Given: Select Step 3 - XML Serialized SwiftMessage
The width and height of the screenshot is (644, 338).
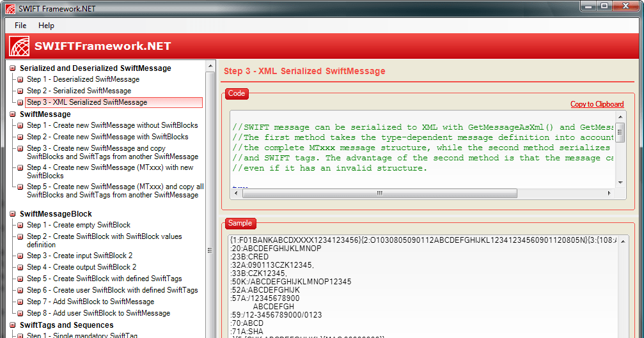Looking at the screenshot, I should [x=114, y=102].
